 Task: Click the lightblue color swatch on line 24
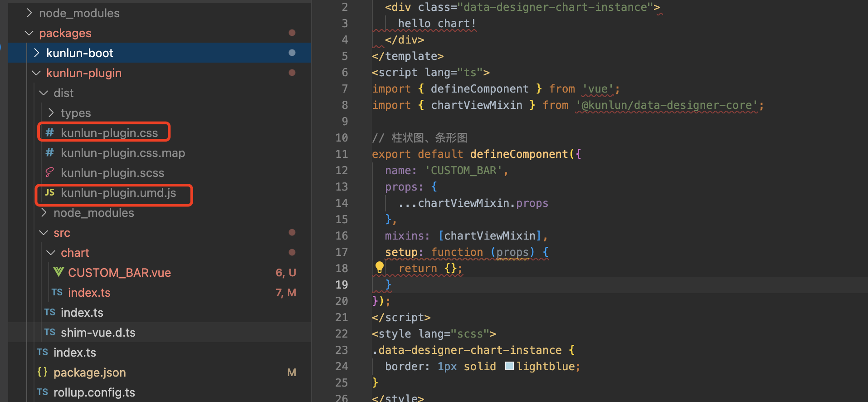(509, 366)
